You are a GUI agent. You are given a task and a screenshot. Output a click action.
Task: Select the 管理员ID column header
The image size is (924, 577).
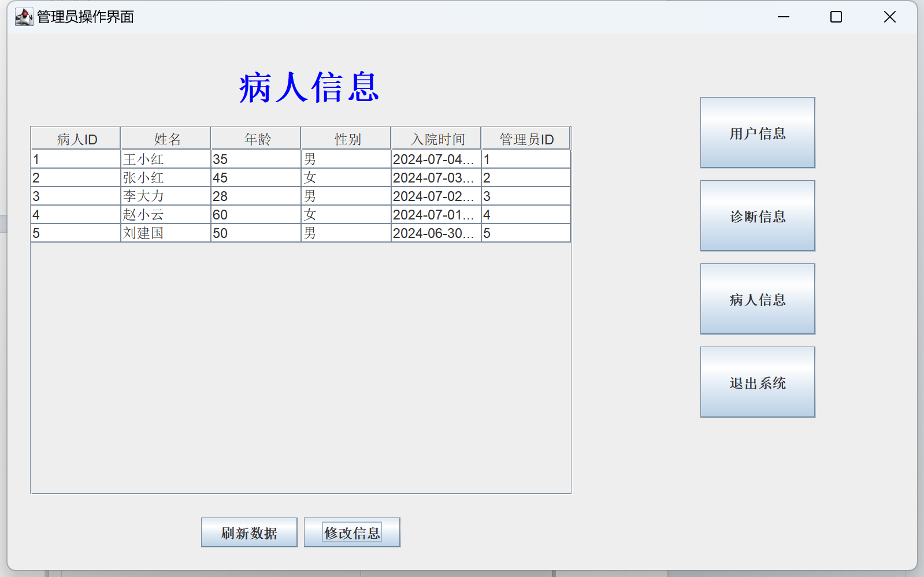[x=526, y=139]
